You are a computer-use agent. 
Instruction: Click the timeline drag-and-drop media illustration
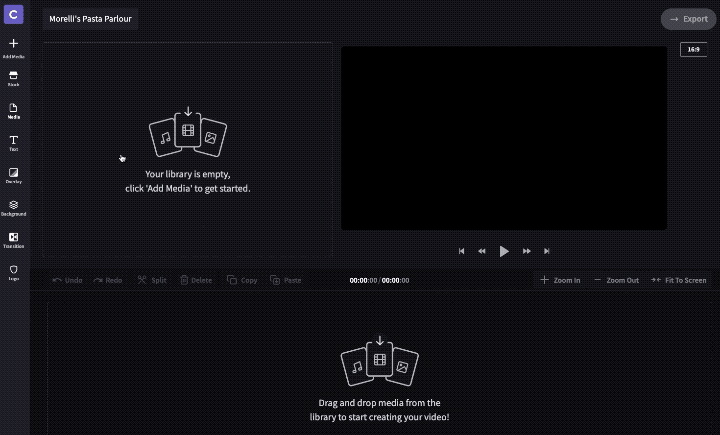pos(379,361)
